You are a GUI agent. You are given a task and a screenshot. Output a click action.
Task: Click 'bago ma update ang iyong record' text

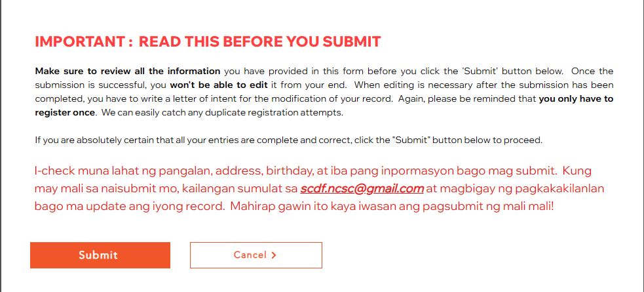coord(129,206)
